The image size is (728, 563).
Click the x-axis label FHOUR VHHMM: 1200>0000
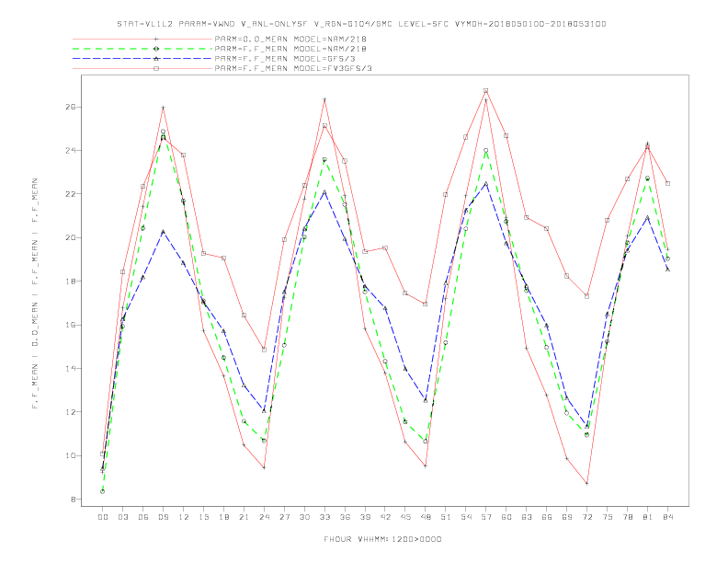[382, 539]
